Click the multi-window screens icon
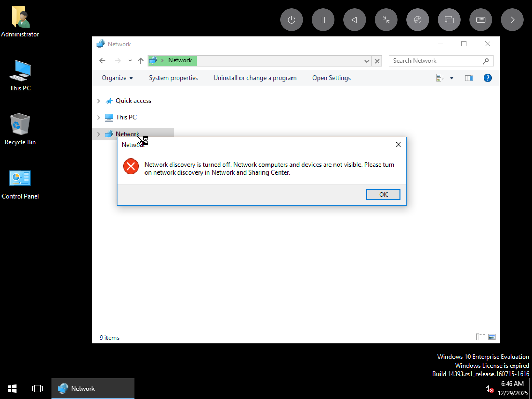This screenshot has width=532, height=399. click(449, 20)
